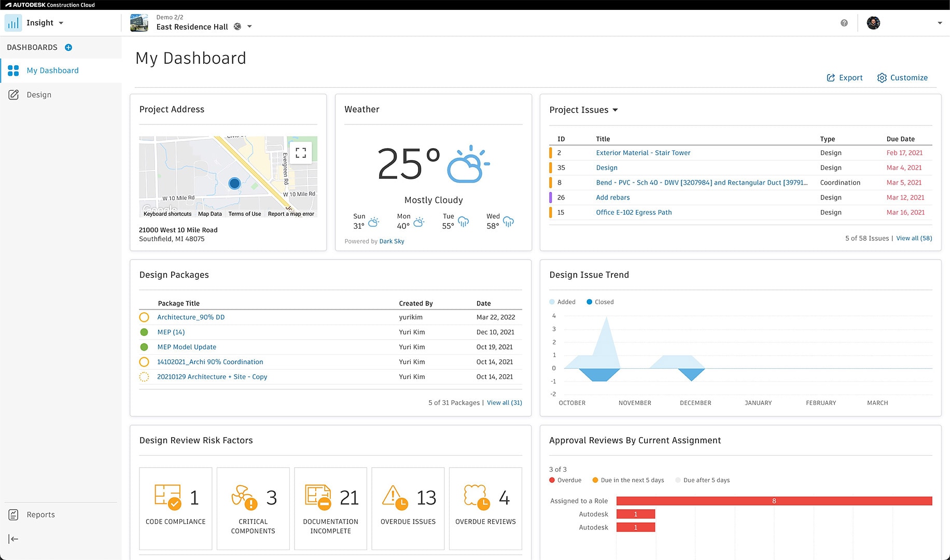Click the Code Compliance risk icon
This screenshot has width=950, height=560.
tap(167, 497)
